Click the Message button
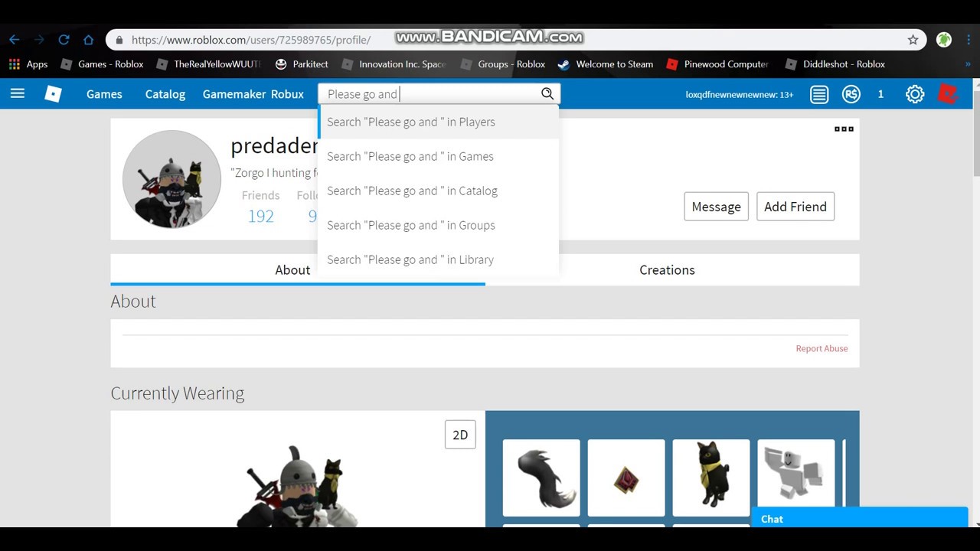The image size is (980, 551). [x=716, y=207]
